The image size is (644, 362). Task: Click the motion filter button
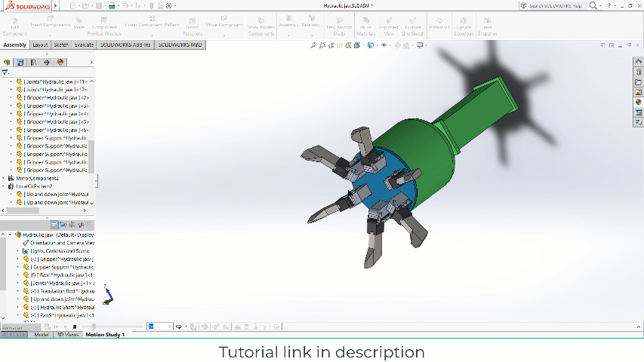tap(54, 225)
